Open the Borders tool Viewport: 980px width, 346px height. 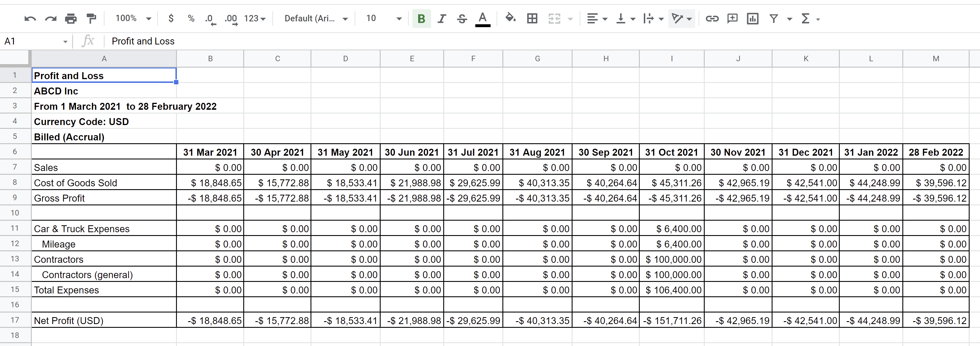[532, 18]
